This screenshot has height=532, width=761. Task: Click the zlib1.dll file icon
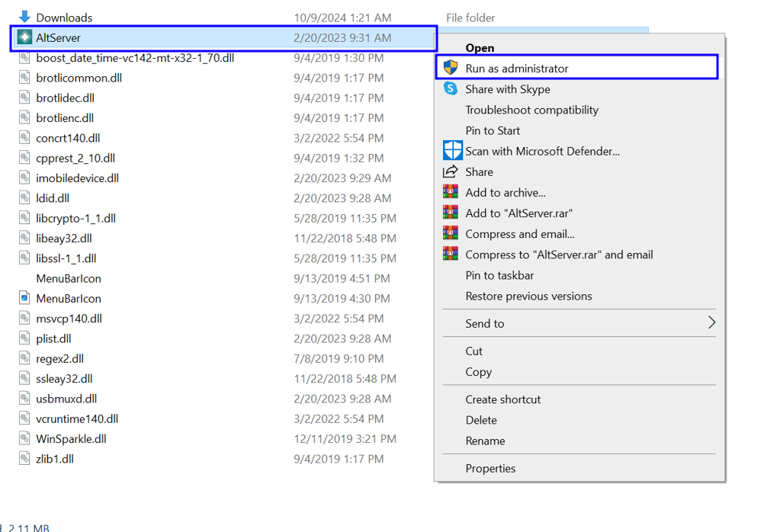pos(24,458)
